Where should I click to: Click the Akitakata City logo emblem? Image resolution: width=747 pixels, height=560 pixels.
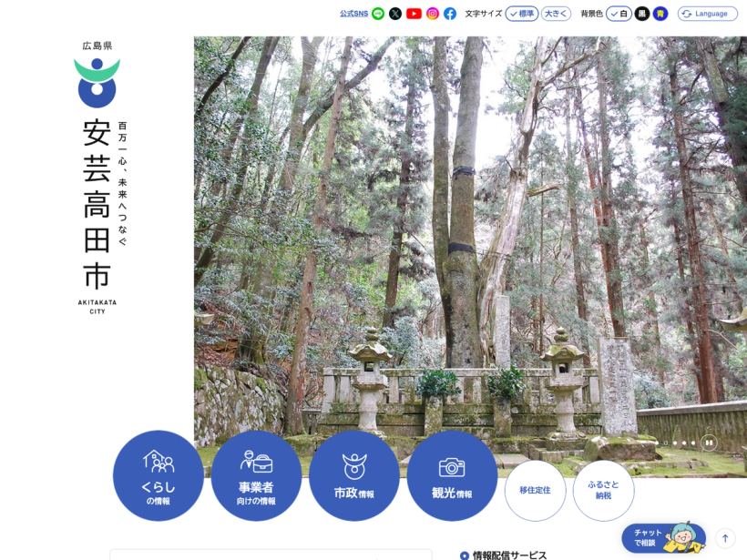tap(97, 82)
